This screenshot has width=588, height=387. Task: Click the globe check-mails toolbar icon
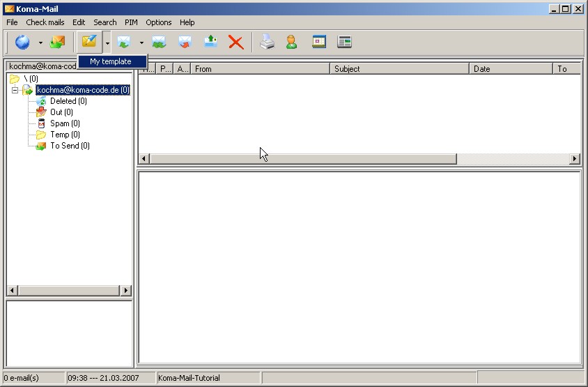[x=22, y=42]
